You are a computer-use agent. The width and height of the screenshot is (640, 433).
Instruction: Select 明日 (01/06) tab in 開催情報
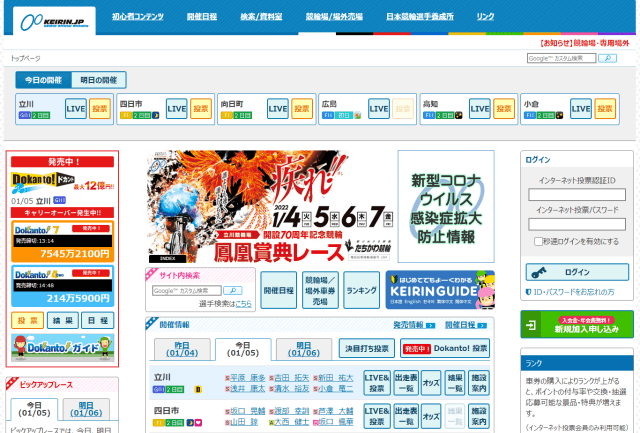click(304, 349)
